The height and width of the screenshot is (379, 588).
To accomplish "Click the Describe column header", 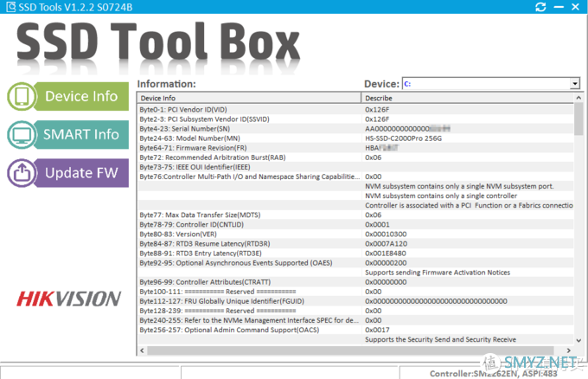I will 467,98.
